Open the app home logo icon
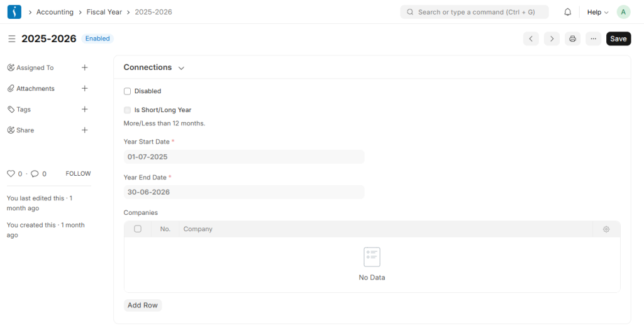 click(14, 12)
